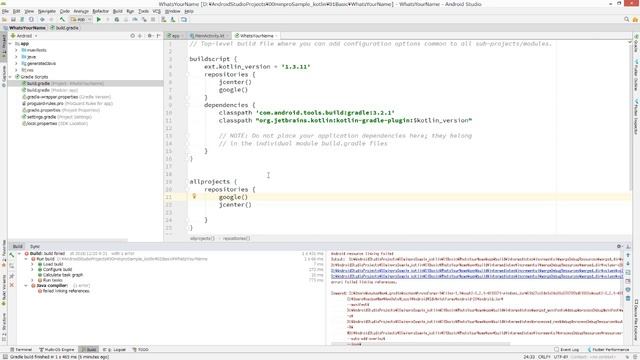The height and width of the screenshot is (360, 640).
Task: Click the Undo back arrow toolbar icon
Action: pyautogui.click(x=42, y=19)
